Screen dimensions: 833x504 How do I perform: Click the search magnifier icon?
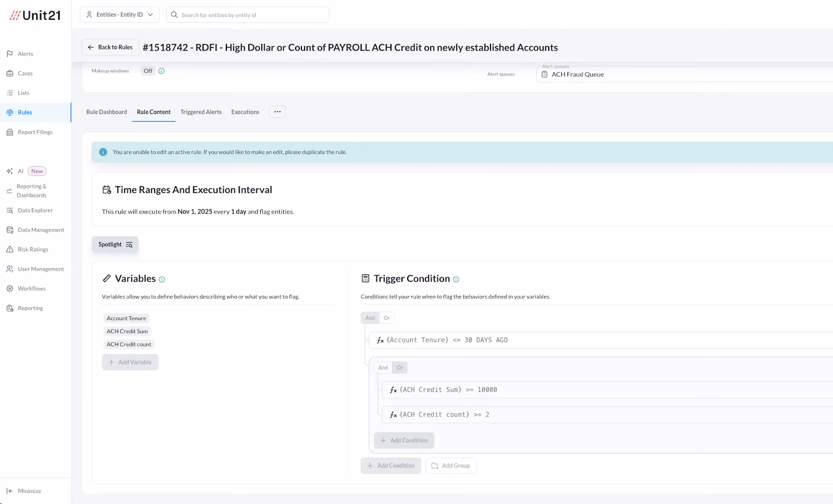click(174, 15)
